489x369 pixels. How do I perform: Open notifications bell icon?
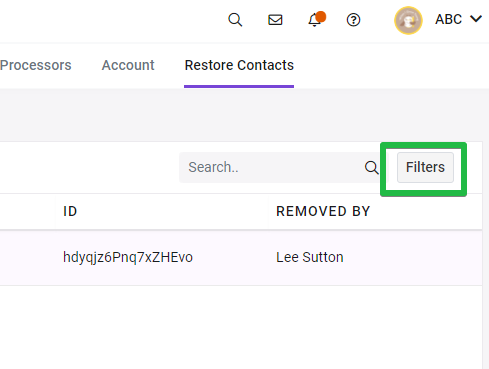(x=316, y=20)
